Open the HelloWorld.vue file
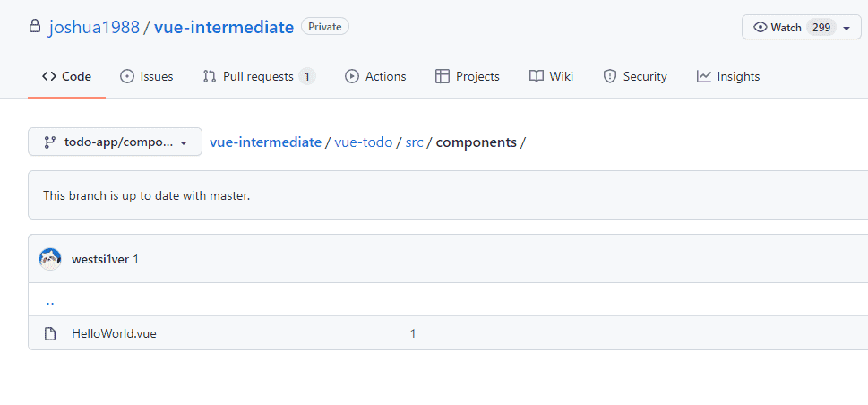Image resolution: width=868 pixels, height=405 pixels. coord(114,333)
